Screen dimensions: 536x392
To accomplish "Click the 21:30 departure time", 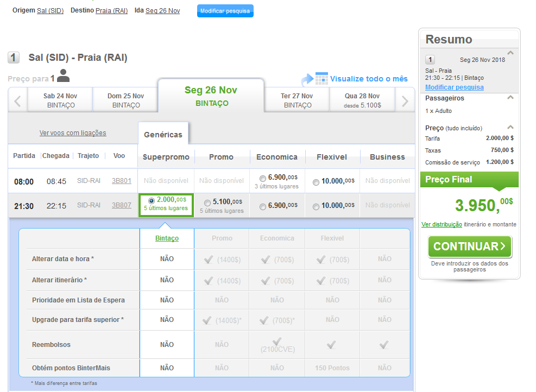I will (23, 206).
